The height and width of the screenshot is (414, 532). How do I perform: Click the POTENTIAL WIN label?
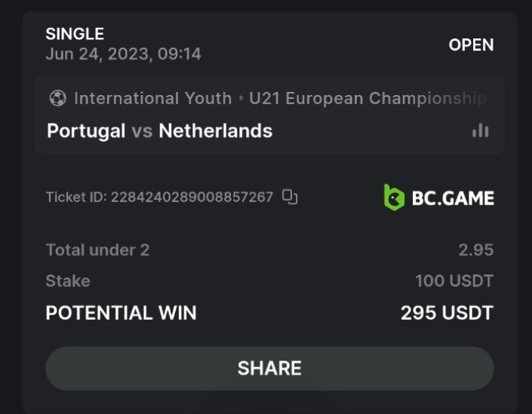click(121, 313)
